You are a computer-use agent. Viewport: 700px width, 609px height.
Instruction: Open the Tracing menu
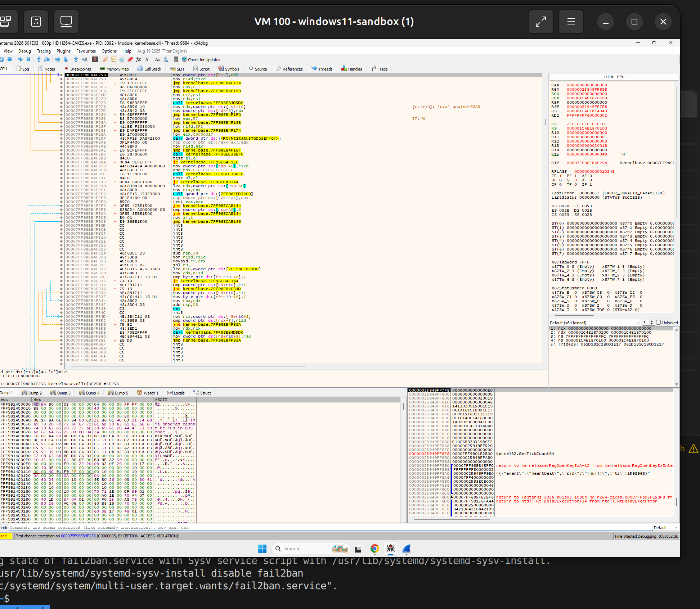pyautogui.click(x=44, y=51)
